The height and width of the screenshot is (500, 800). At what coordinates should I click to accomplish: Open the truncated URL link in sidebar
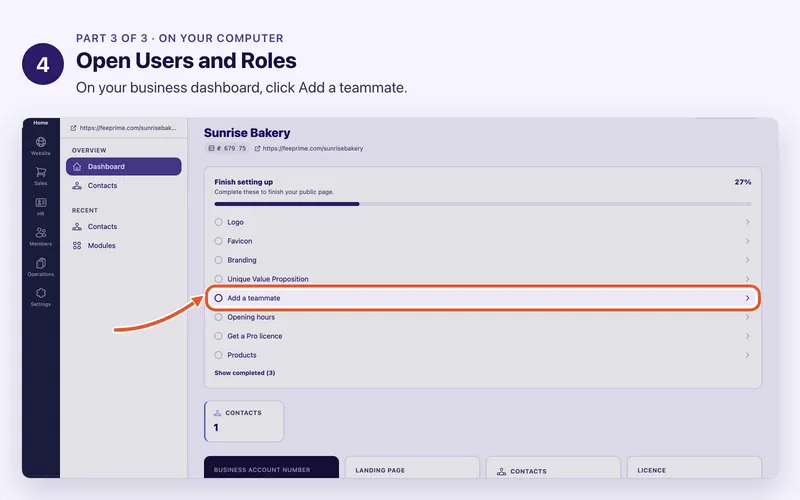[x=128, y=128]
